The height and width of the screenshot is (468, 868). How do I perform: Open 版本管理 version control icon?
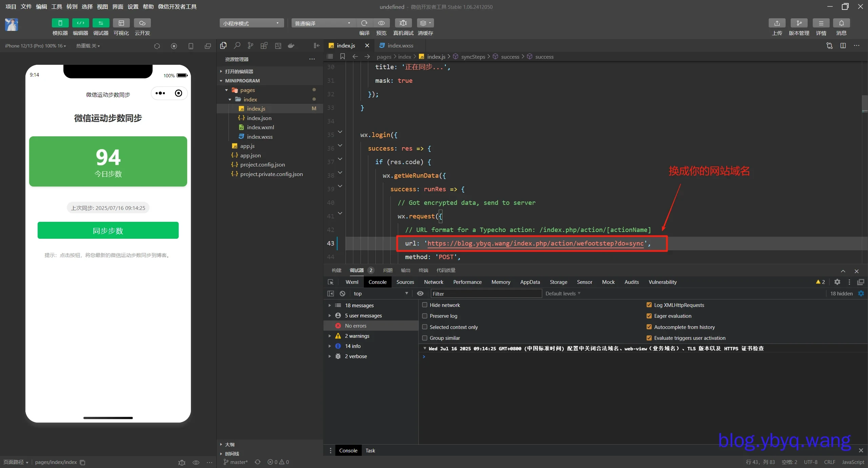799,23
